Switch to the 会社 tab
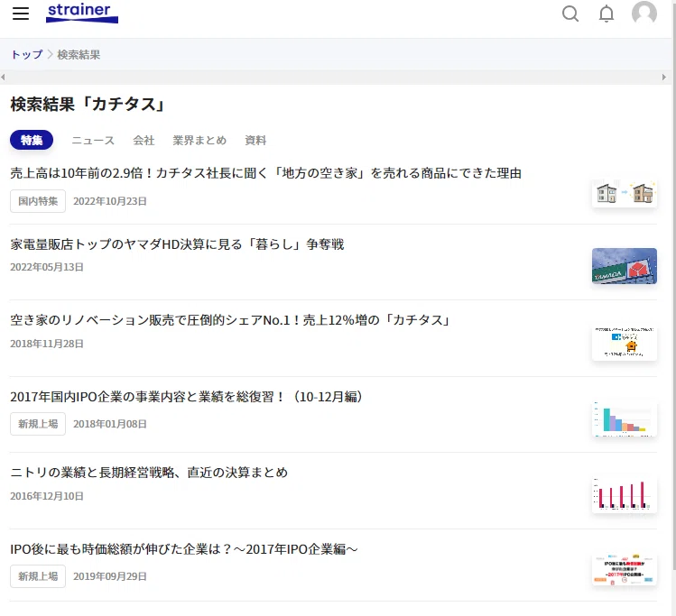 click(144, 141)
